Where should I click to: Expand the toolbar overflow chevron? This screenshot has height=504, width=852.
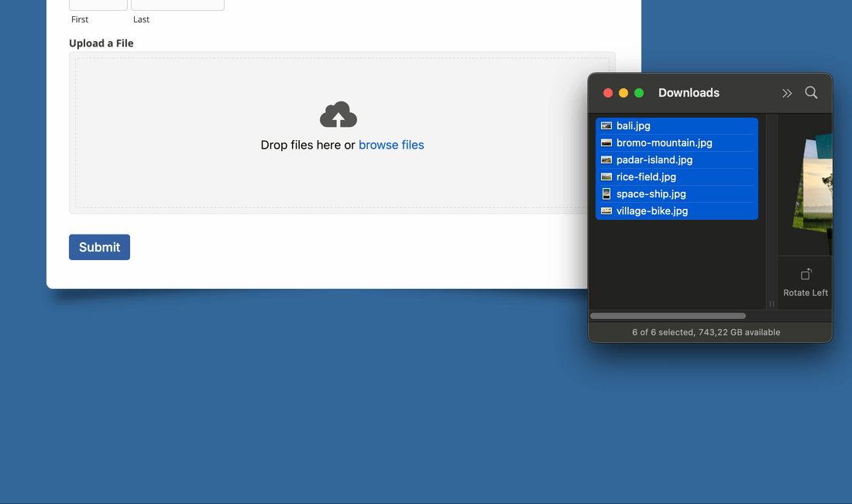[787, 93]
